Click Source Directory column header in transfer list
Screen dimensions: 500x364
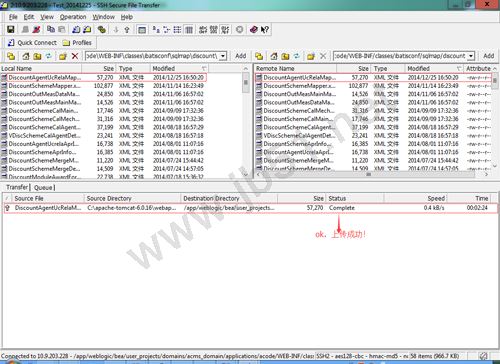pyautogui.click(x=132, y=198)
